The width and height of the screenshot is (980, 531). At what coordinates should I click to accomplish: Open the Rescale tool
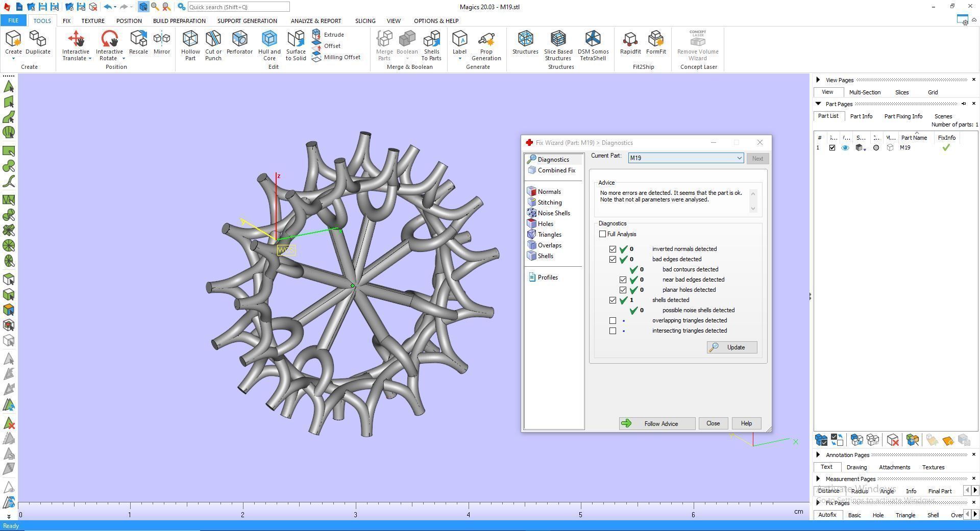(x=138, y=42)
